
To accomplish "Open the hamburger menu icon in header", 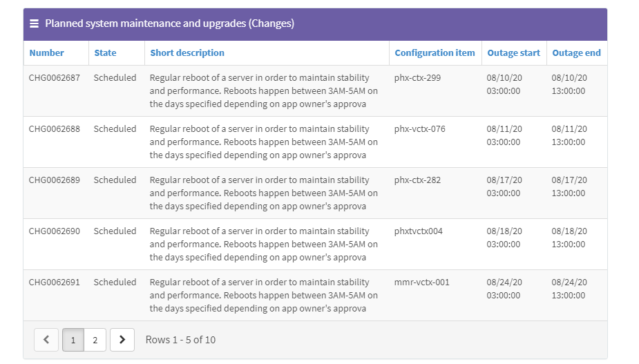I will 34,23.
